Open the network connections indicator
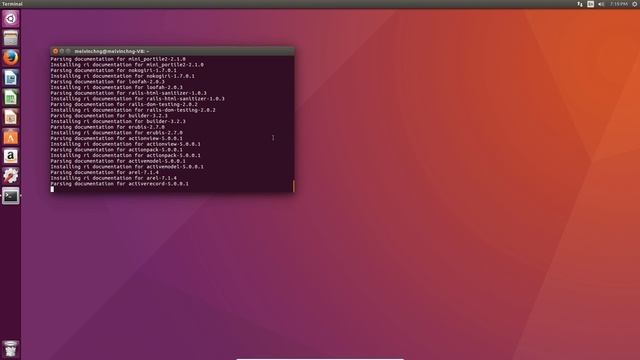 tap(580, 4)
